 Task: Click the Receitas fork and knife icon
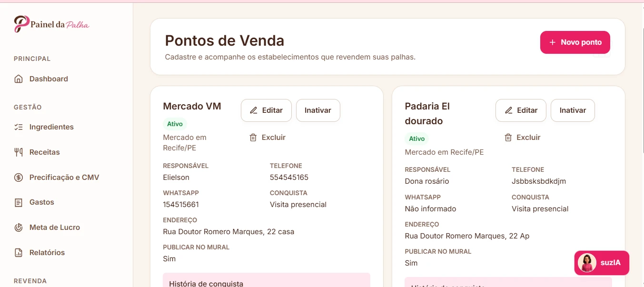[19, 152]
